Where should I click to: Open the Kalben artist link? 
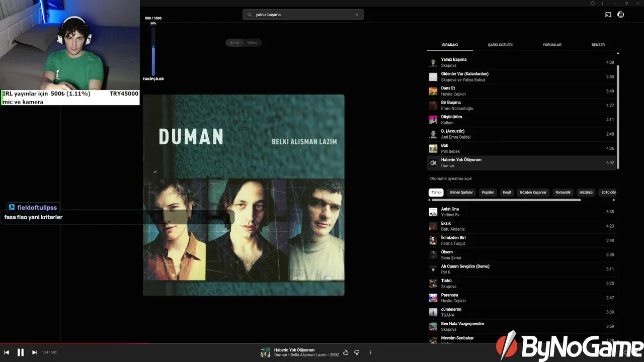tap(447, 123)
